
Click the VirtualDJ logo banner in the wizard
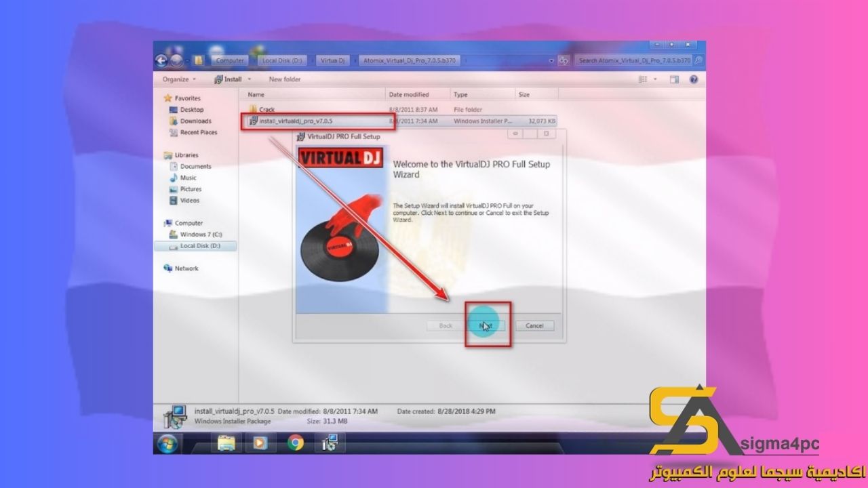(x=341, y=159)
